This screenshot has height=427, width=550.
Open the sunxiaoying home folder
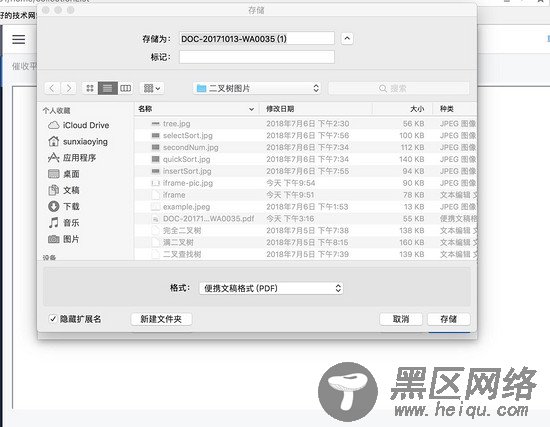coord(78,141)
